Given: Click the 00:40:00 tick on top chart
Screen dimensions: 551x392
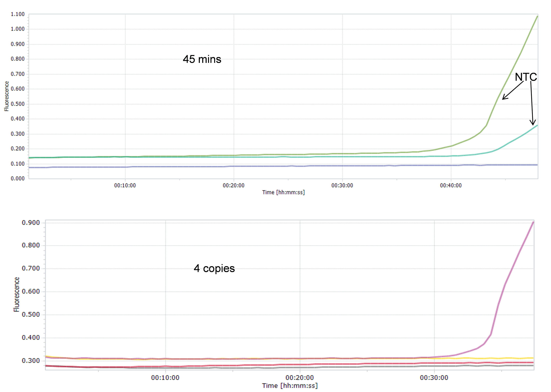Looking at the screenshot, I should pos(451,185).
